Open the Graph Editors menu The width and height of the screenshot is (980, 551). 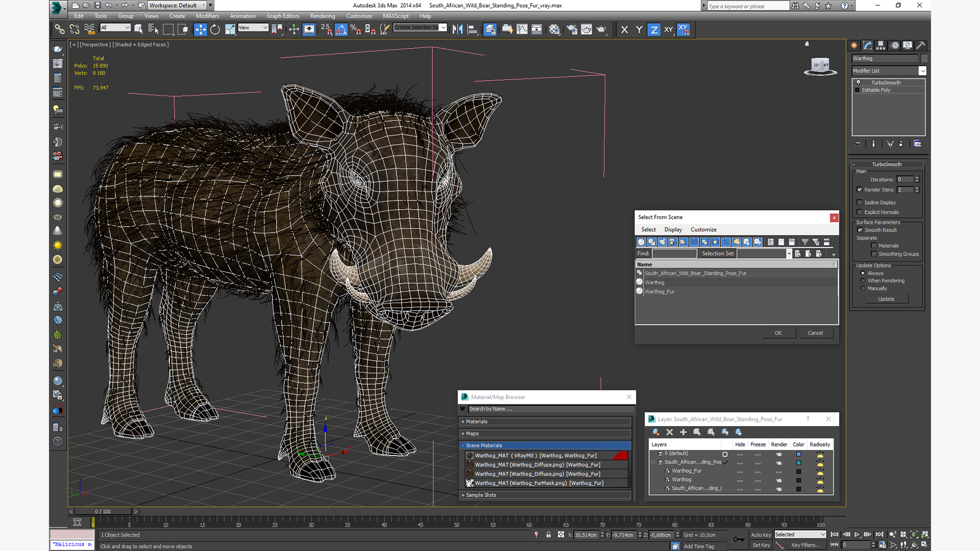(283, 16)
